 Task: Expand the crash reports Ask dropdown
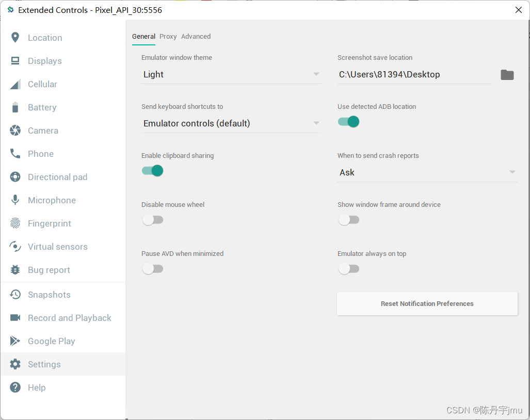click(x=427, y=172)
